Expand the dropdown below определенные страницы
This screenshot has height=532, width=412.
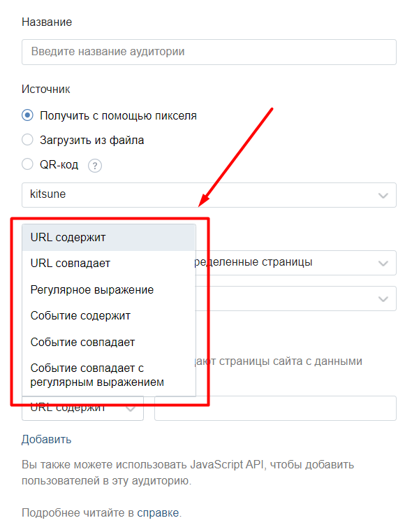pos(295,299)
